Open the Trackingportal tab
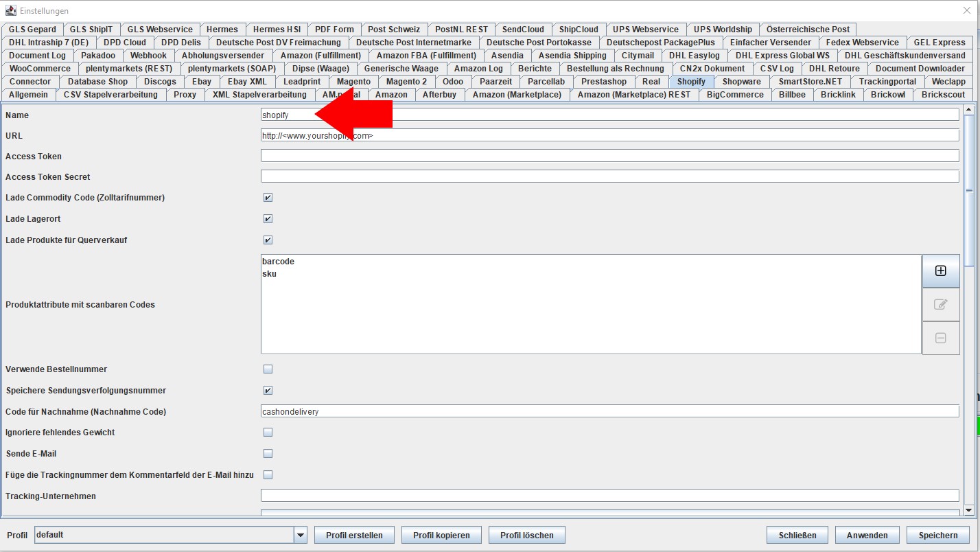The image size is (980, 552). tap(888, 82)
